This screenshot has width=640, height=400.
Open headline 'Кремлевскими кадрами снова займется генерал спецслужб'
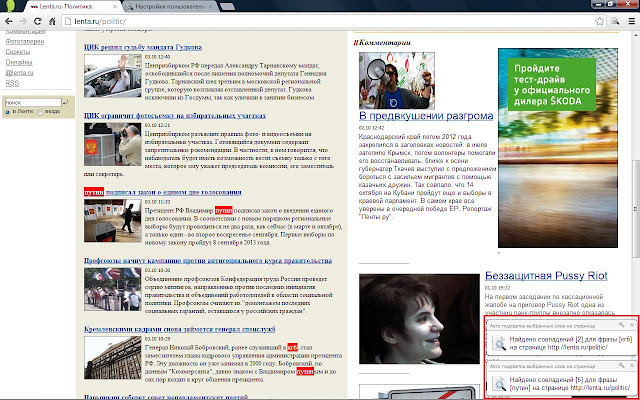(180, 329)
